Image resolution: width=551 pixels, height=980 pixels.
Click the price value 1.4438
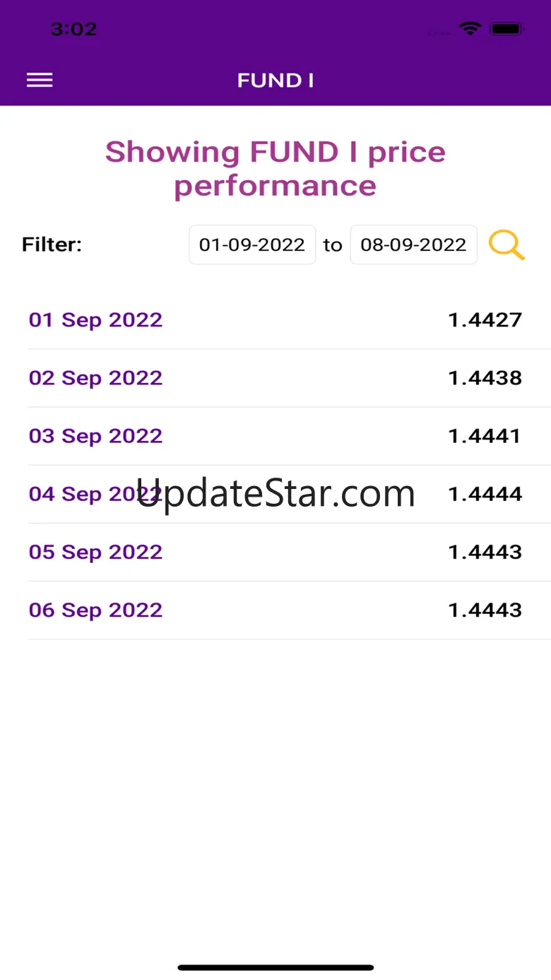click(x=485, y=378)
